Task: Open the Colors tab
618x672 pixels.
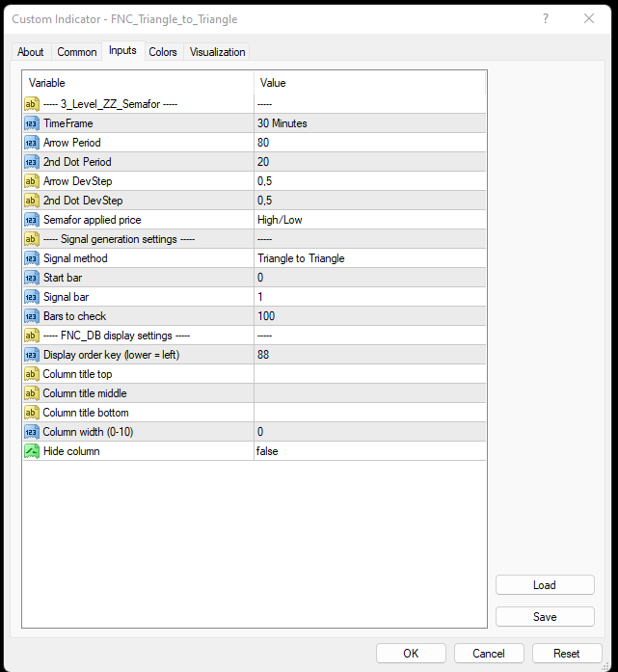Action: pyautogui.click(x=163, y=52)
